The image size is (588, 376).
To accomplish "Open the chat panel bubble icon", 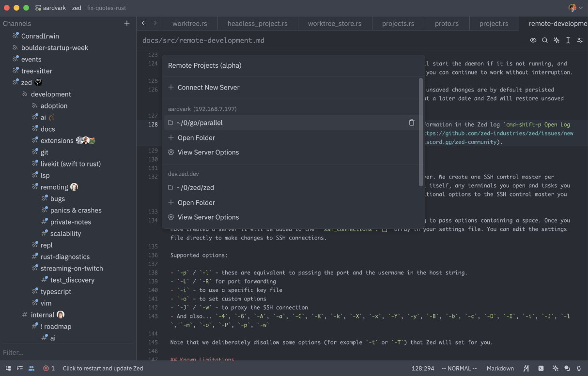I will 567,368.
